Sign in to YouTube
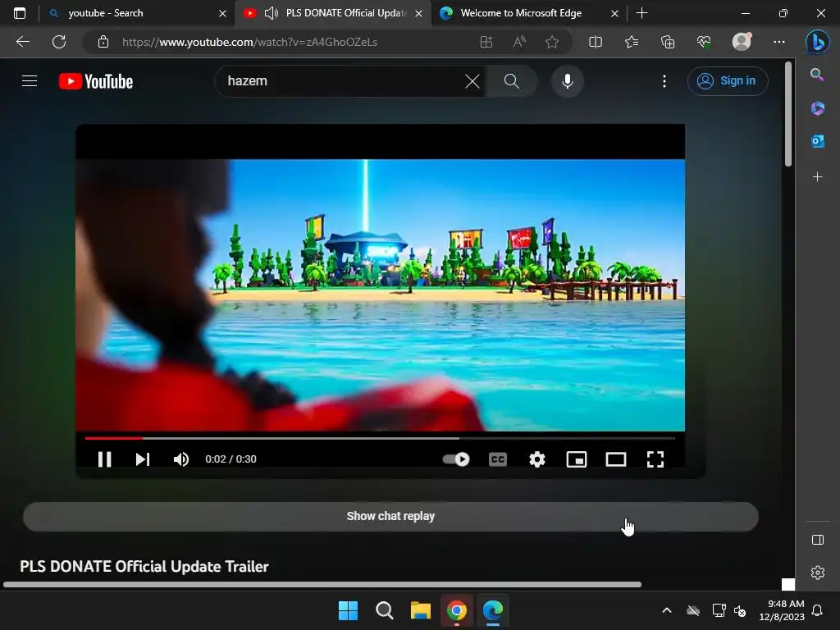The image size is (840, 630). point(728,81)
